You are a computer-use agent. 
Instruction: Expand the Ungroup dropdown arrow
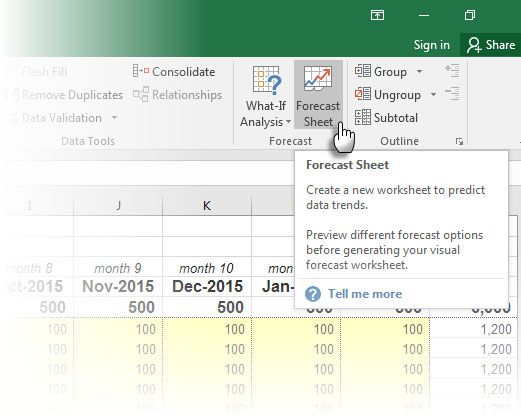[433, 94]
